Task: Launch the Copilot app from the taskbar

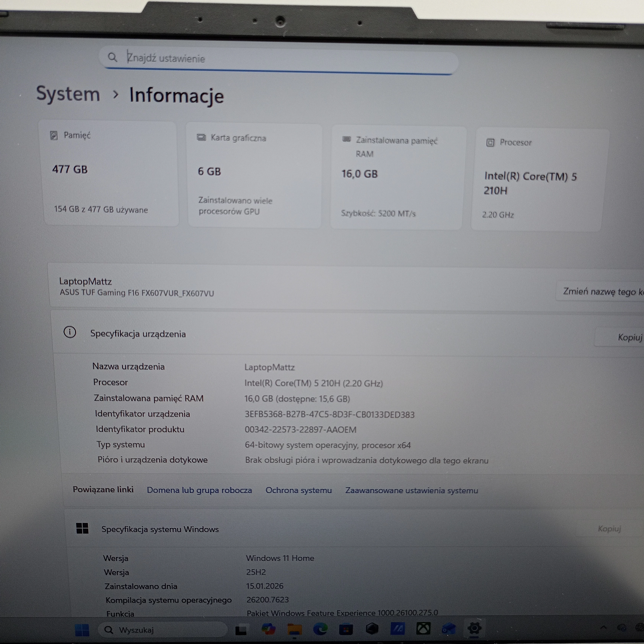Action: click(269, 628)
